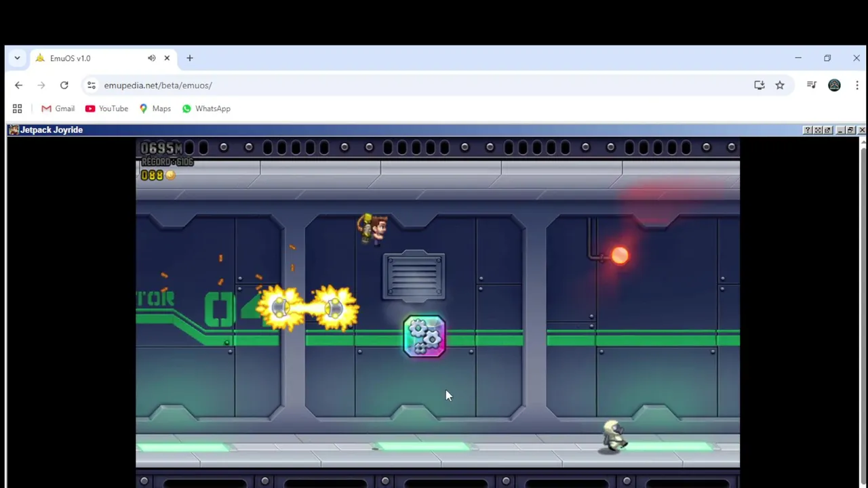
Task: Install app icon in address bar
Action: (759, 85)
